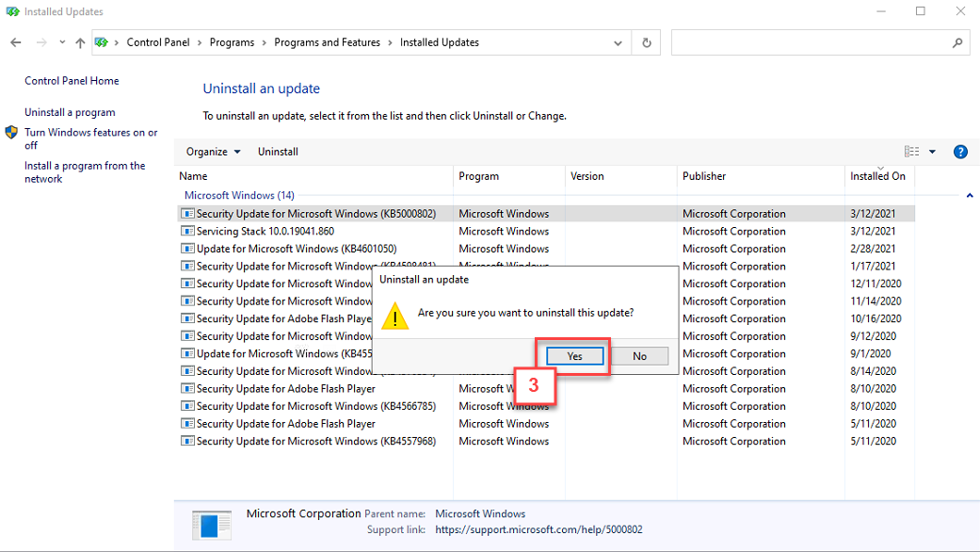
Task: Click the details pane update thumbnail
Action: coord(212,525)
